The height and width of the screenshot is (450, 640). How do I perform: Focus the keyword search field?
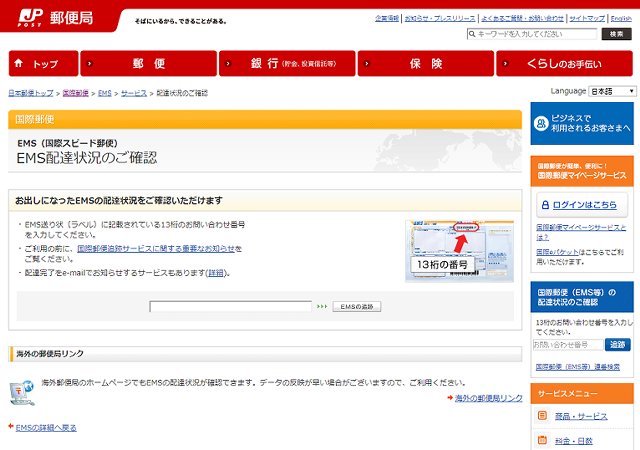tap(533, 34)
